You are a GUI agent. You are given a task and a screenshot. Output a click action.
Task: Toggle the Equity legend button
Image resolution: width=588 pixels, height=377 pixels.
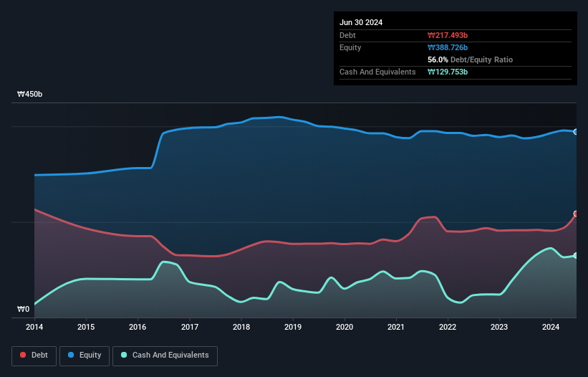85,355
